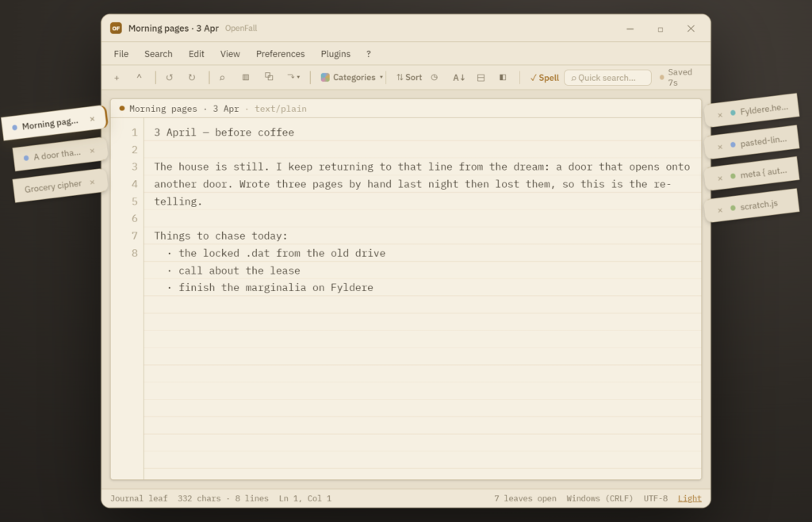Open the Edit menu
The width and height of the screenshot is (812, 522).
click(x=197, y=54)
